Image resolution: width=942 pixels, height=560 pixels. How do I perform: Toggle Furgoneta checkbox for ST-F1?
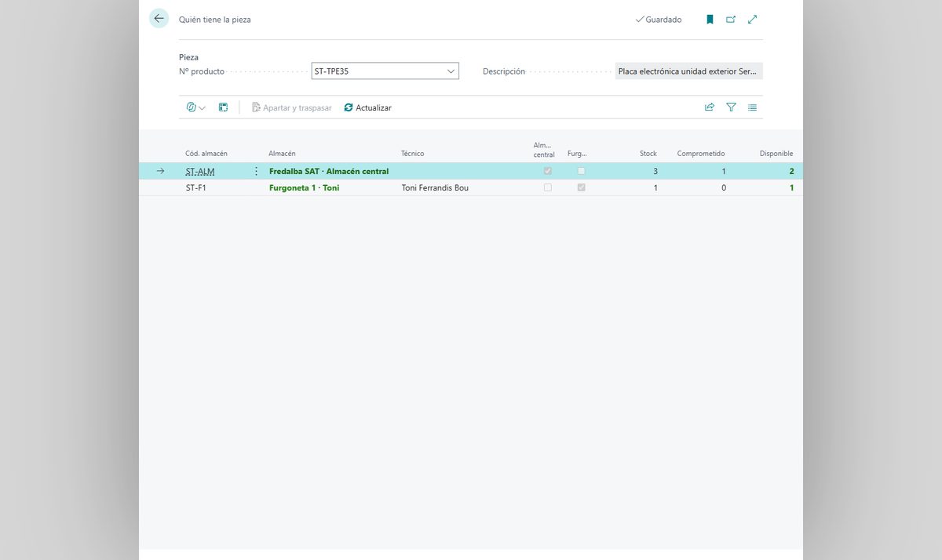click(x=581, y=187)
